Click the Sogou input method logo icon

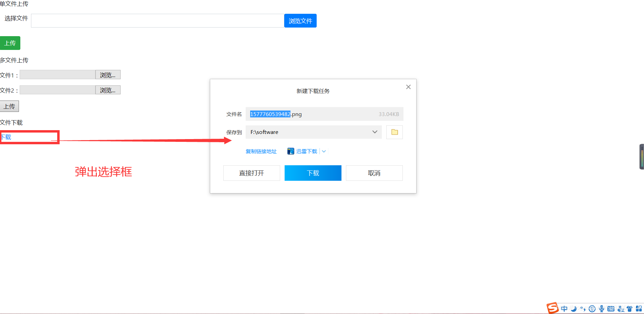coord(552,308)
